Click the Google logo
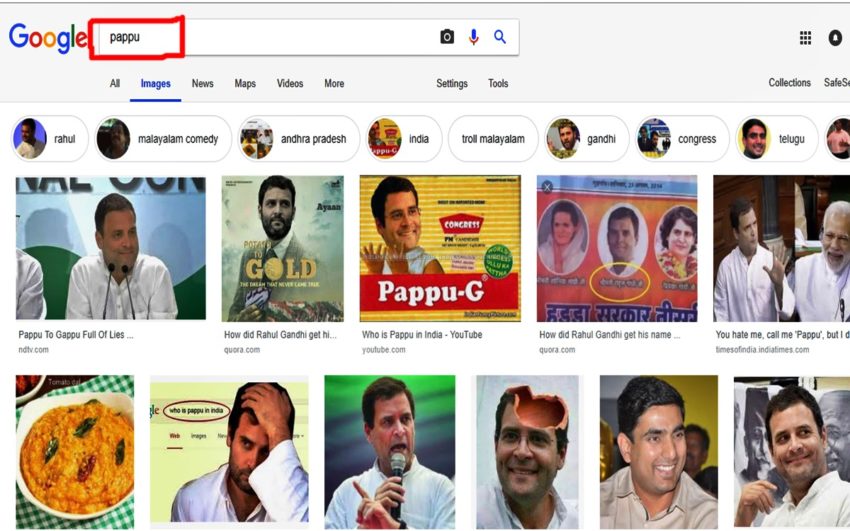The height and width of the screenshot is (531, 850). (x=47, y=38)
